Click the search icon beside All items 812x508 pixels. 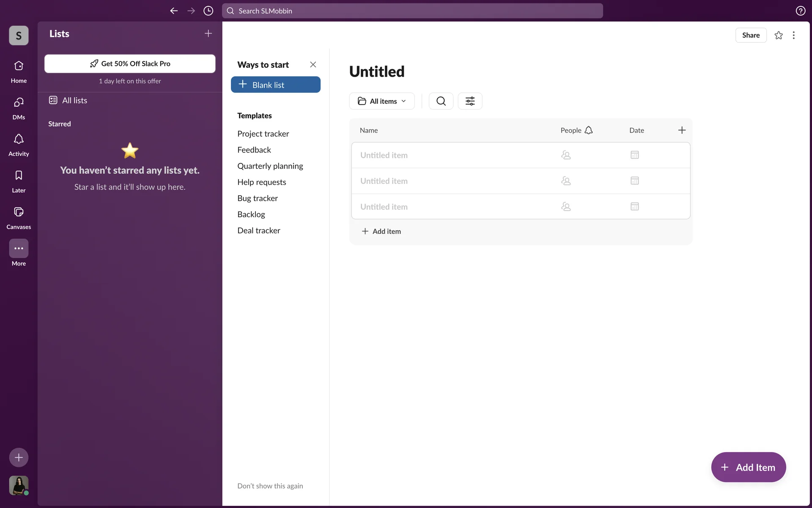pos(441,101)
